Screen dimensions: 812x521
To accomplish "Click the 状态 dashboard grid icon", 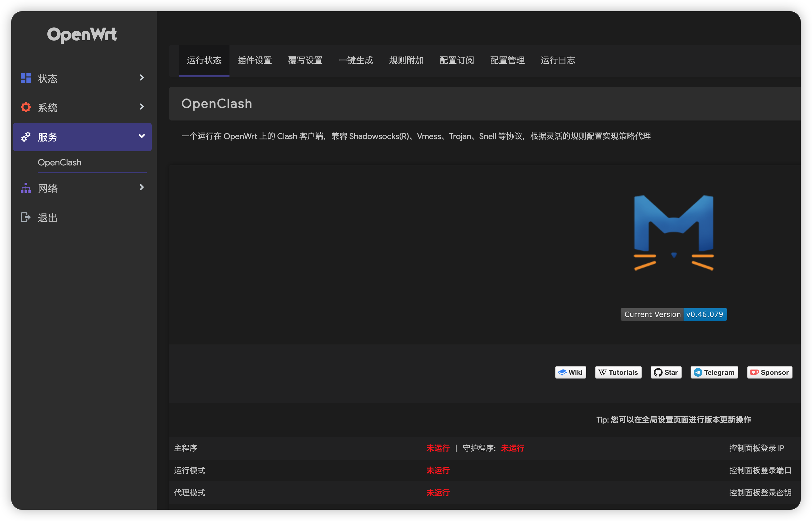I will 26,78.
